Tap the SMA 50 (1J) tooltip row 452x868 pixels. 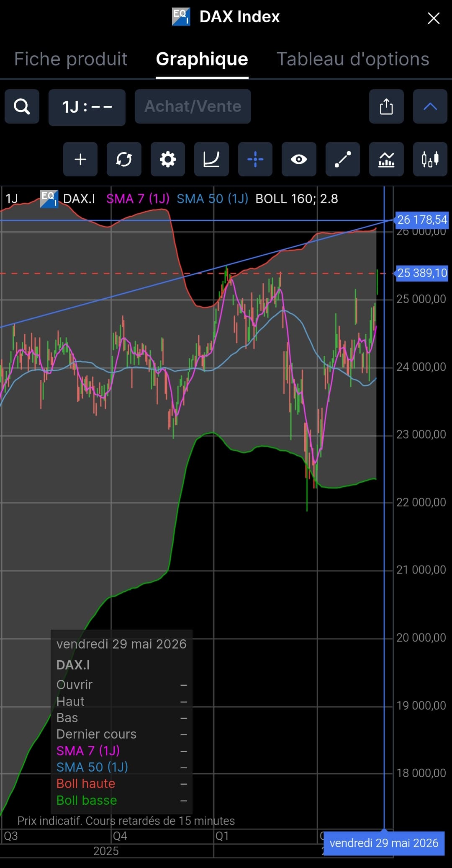121,767
